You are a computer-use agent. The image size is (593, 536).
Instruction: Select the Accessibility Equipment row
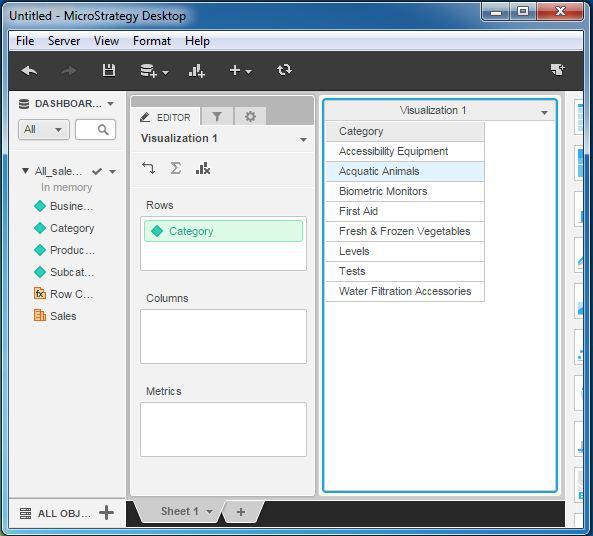click(405, 151)
